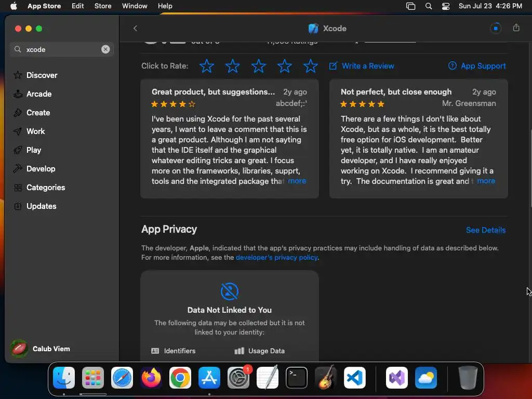Viewport: 532px width, 399px height.
Task: Open the App Store menu
Action: coord(44,6)
